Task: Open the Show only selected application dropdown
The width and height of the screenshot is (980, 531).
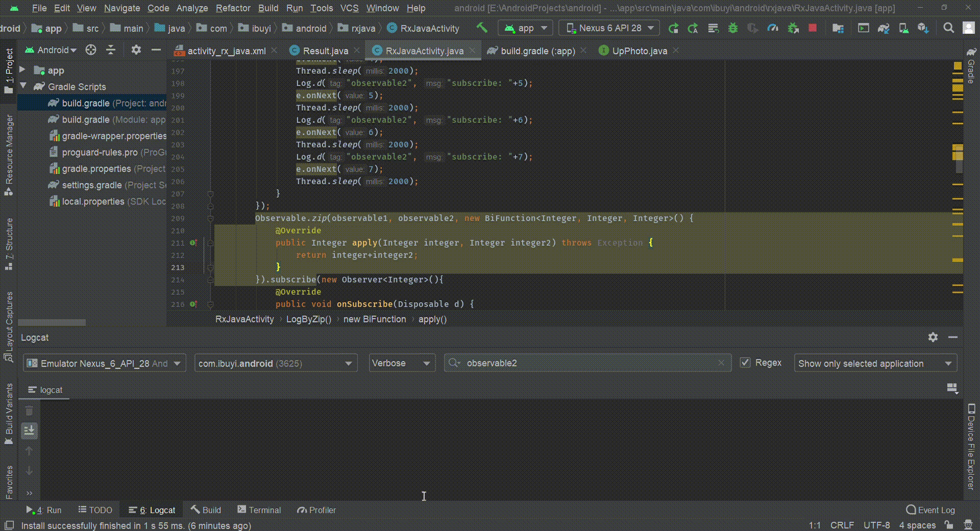Action: pyautogui.click(x=875, y=363)
